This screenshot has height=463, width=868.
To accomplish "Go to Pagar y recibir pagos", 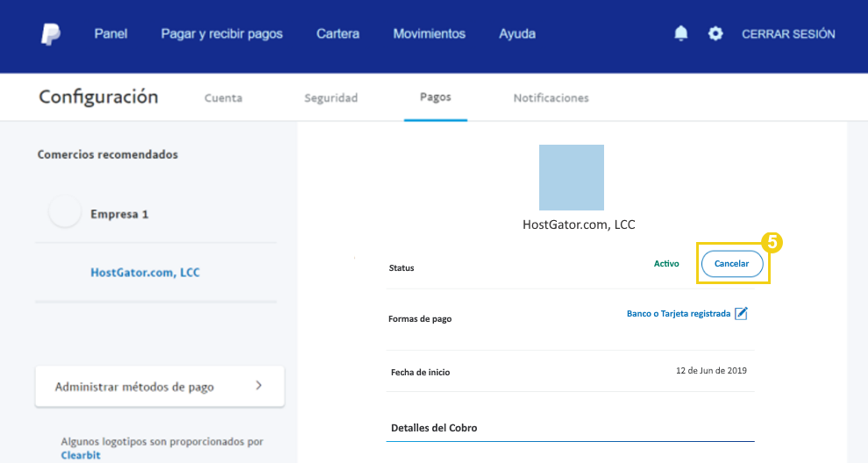I will click(x=222, y=34).
